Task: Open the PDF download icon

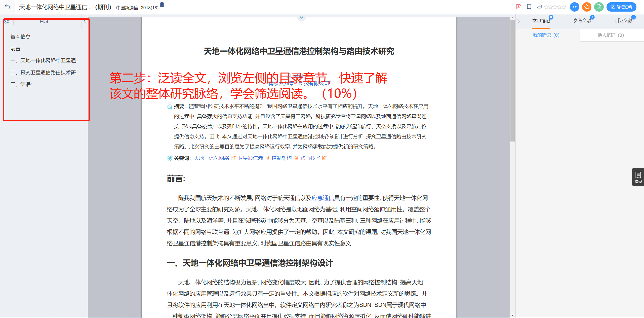Action: (x=519, y=7)
